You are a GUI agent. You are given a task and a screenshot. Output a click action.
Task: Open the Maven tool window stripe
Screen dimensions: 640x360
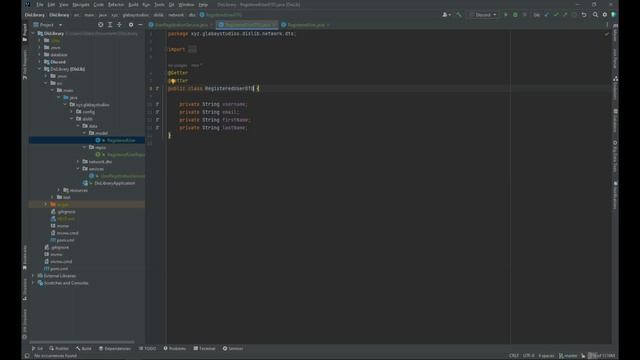point(615,33)
